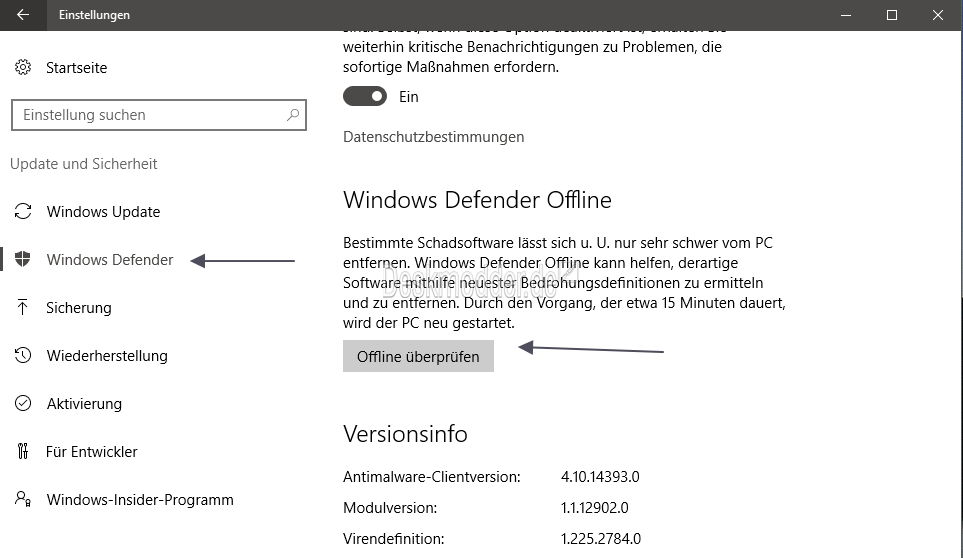Screen dimensions: 963x558
Task: Click the Antimalware-Clientversion label
Action: [432, 476]
